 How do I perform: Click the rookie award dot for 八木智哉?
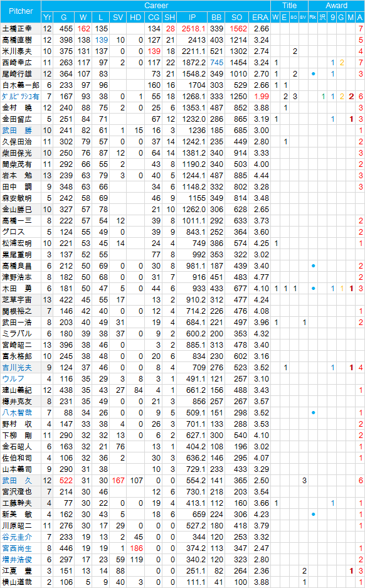pos(313,412)
